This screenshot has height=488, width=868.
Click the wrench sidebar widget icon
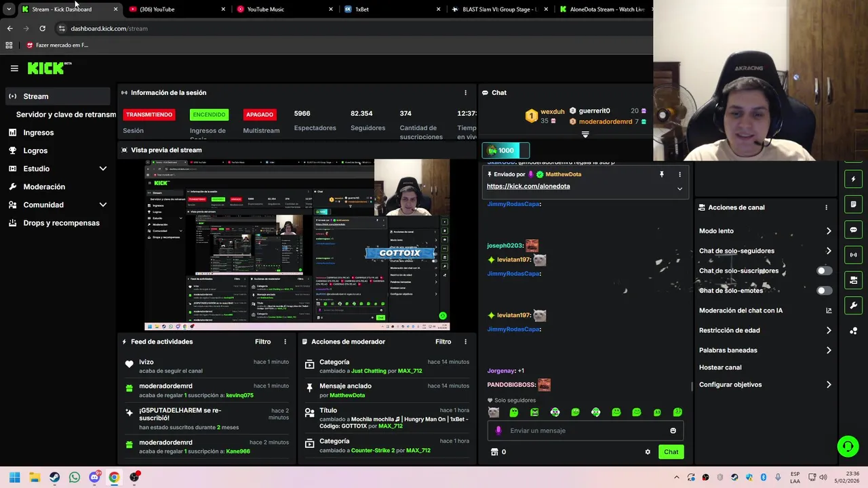tap(853, 305)
